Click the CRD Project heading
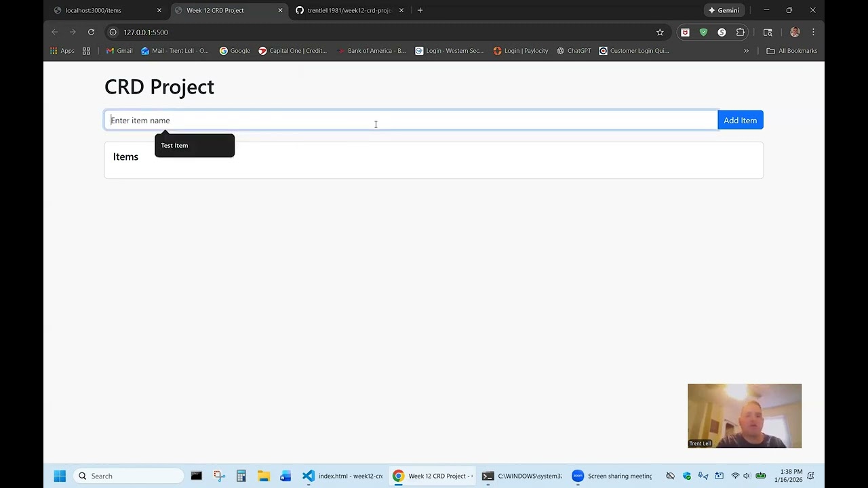This screenshot has width=868, height=488. pos(159,87)
